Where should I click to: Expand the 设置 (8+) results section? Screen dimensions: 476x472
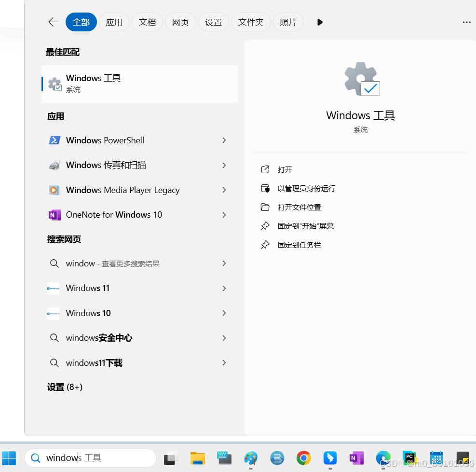pyautogui.click(x=65, y=387)
